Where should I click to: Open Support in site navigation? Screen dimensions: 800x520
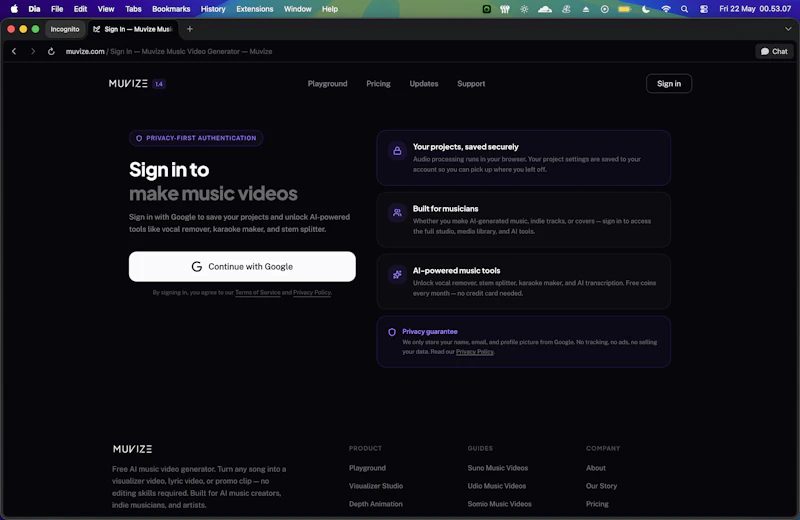click(x=471, y=83)
